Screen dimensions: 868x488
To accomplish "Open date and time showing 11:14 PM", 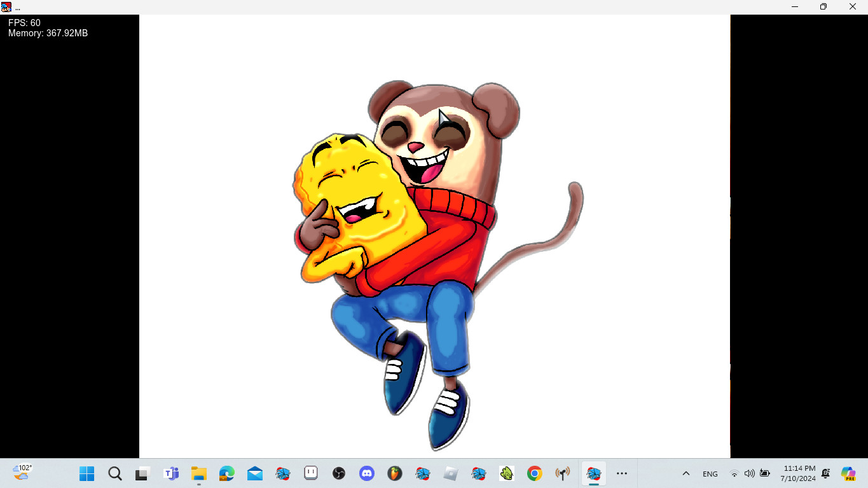I will (x=799, y=473).
